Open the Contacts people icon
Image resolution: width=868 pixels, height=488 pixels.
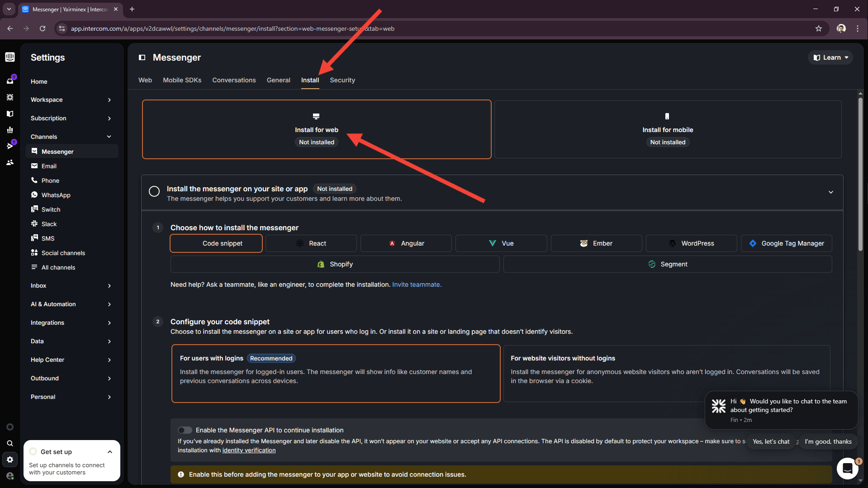[10, 162]
